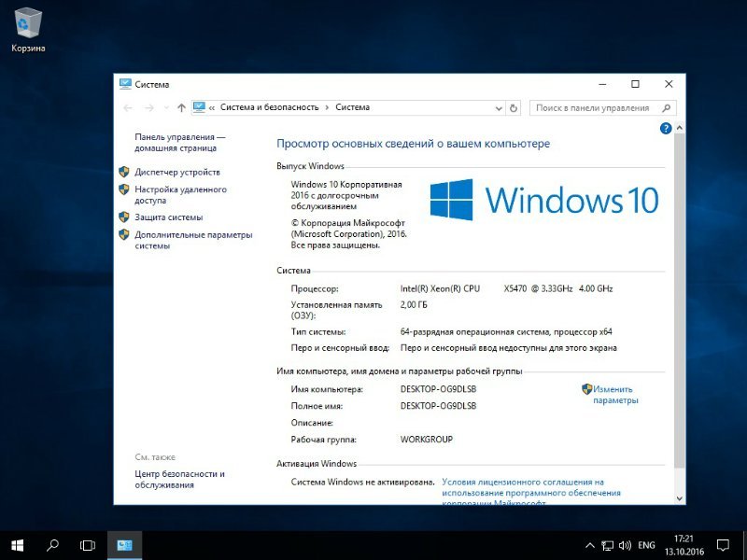
Task: Open Task View on the taskbar
Action: [88, 545]
